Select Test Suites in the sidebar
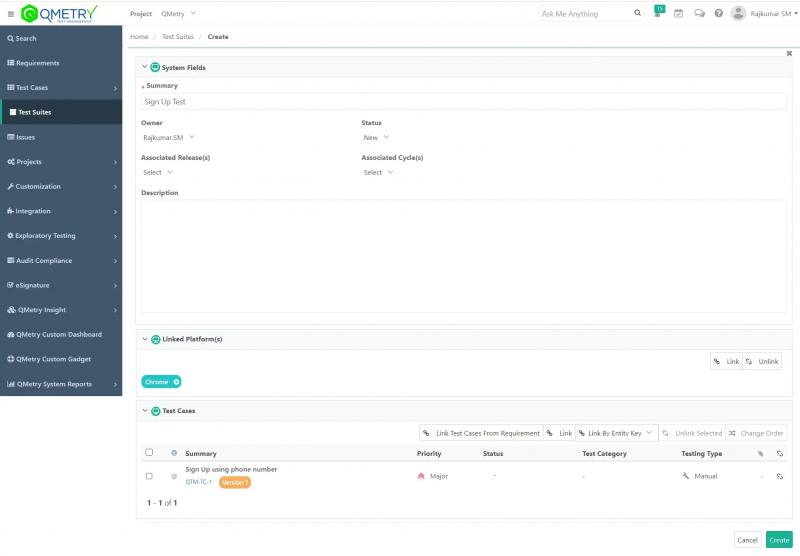800x556 pixels. click(61, 112)
